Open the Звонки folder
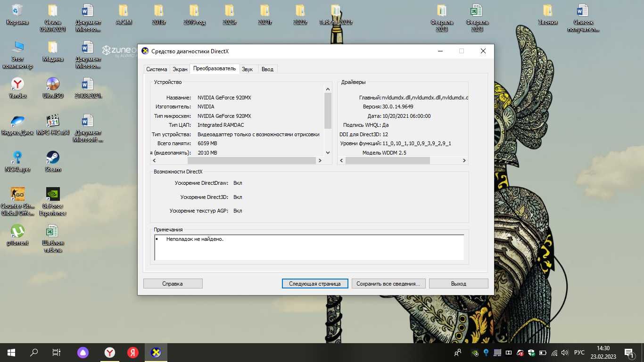This screenshot has width=644, height=362. [x=548, y=15]
